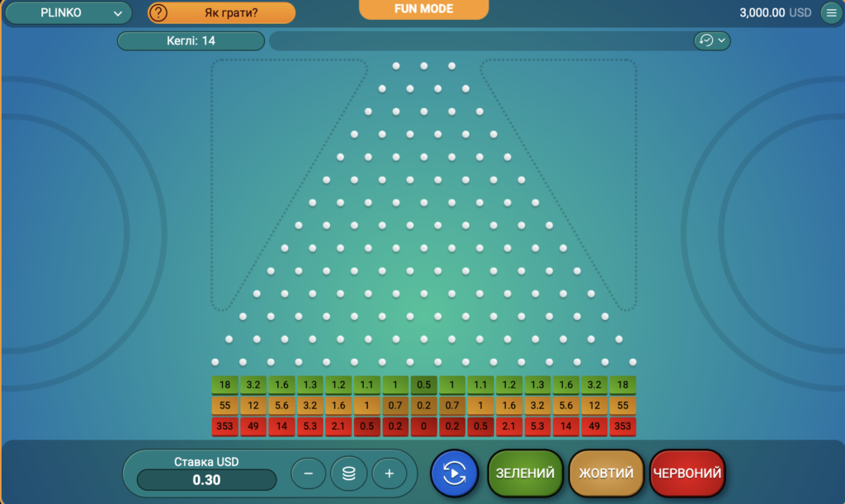Click the 3,000.00 USD balance display
Screen dimensions: 845x504
(x=775, y=12)
